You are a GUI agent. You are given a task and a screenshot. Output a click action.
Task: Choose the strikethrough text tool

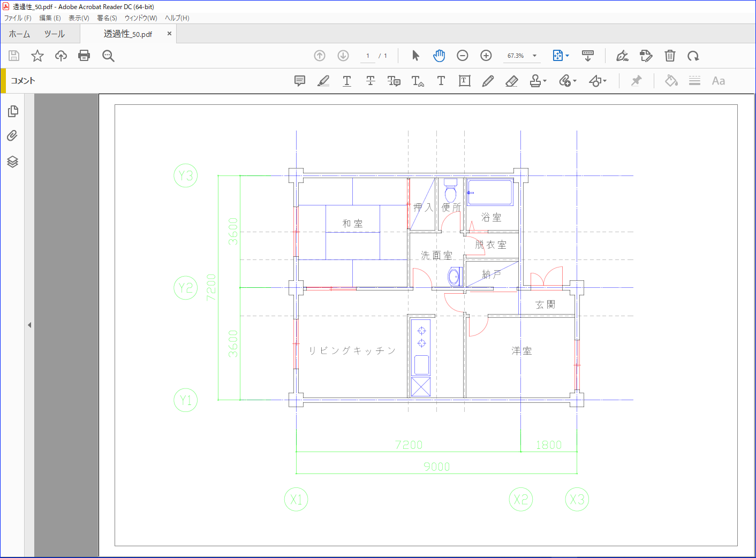(x=371, y=81)
